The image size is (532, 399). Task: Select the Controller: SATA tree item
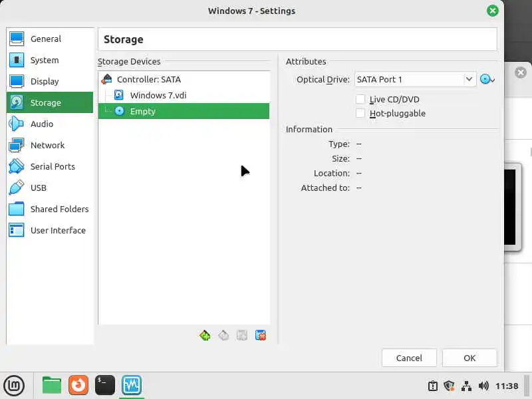[184, 79]
